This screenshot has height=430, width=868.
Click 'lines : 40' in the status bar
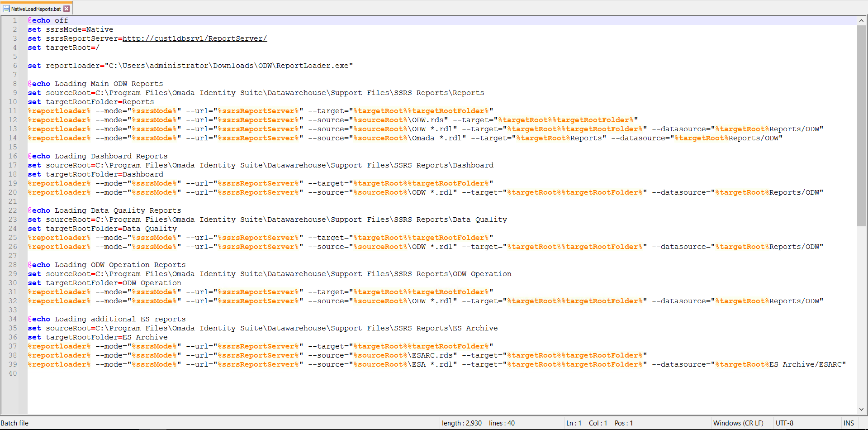pyautogui.click(x=502, y=423)
